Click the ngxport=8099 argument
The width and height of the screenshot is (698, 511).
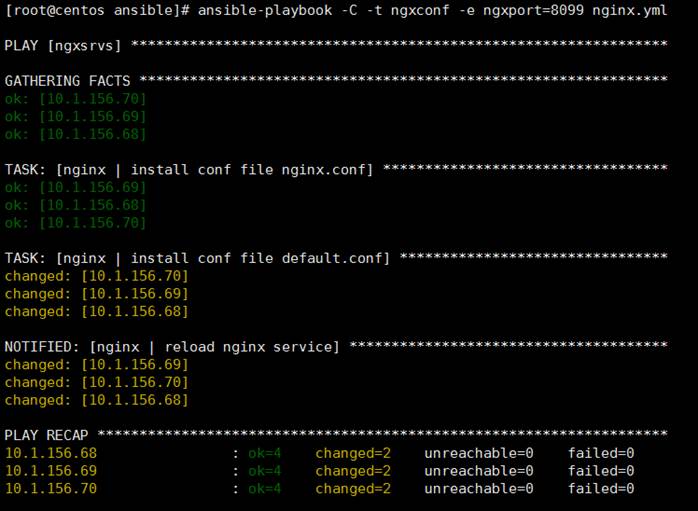(x=533, y=10)
